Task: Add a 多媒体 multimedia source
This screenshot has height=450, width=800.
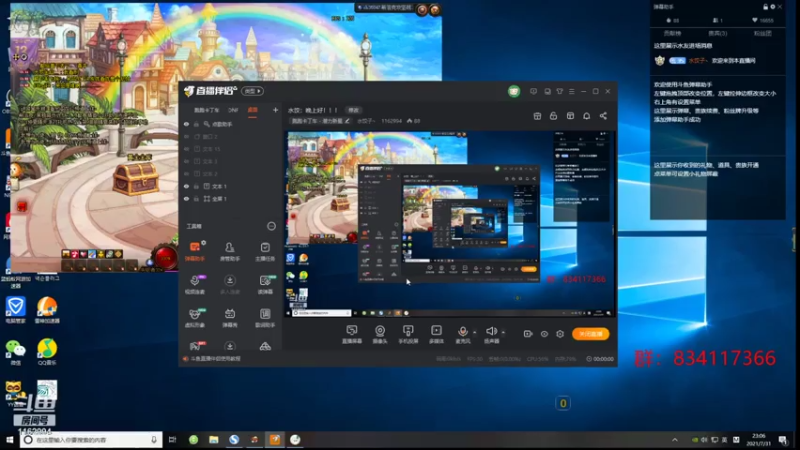Action: coord(436,334)
